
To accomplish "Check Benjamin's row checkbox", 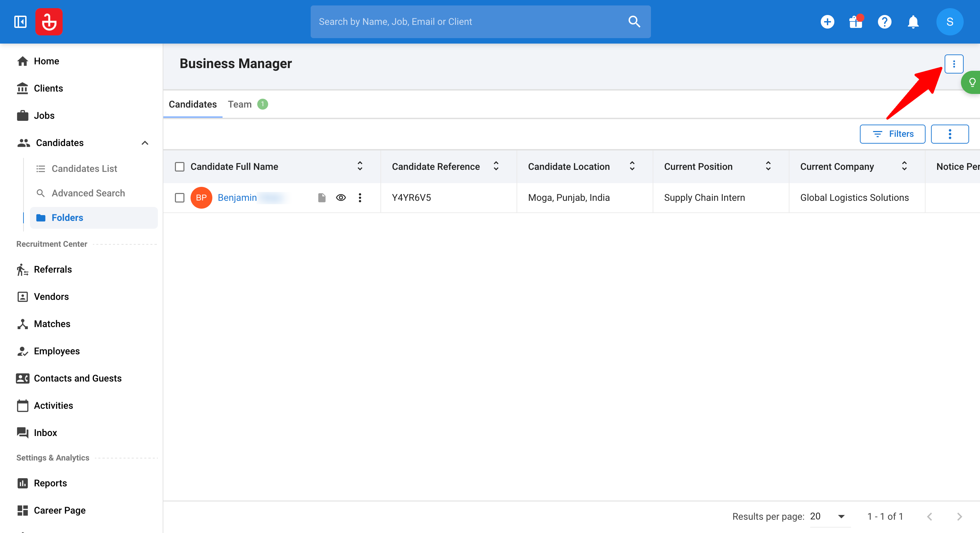I will coord(180,197).
